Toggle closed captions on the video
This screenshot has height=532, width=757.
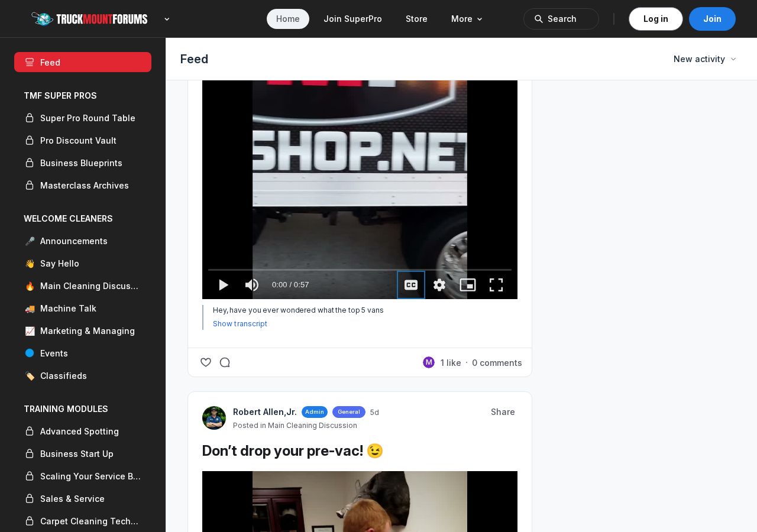[x=411, y=285]
